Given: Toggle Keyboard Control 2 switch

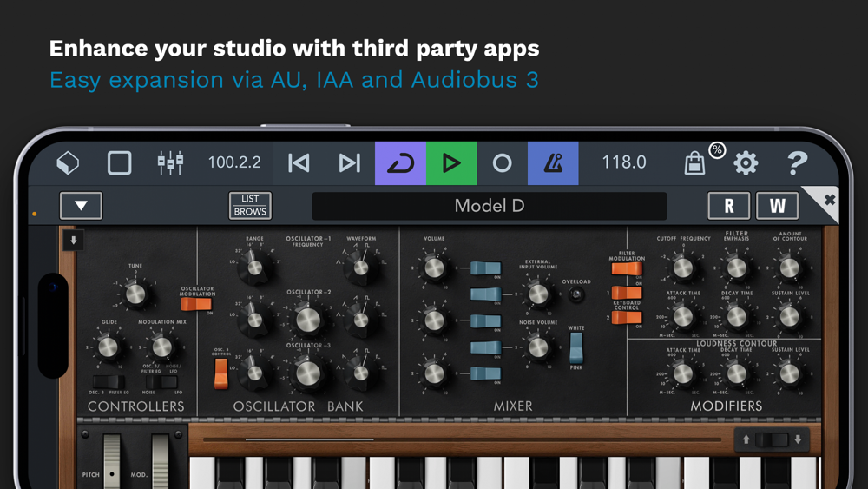Looking at the screenshot, I should (627, 317).
